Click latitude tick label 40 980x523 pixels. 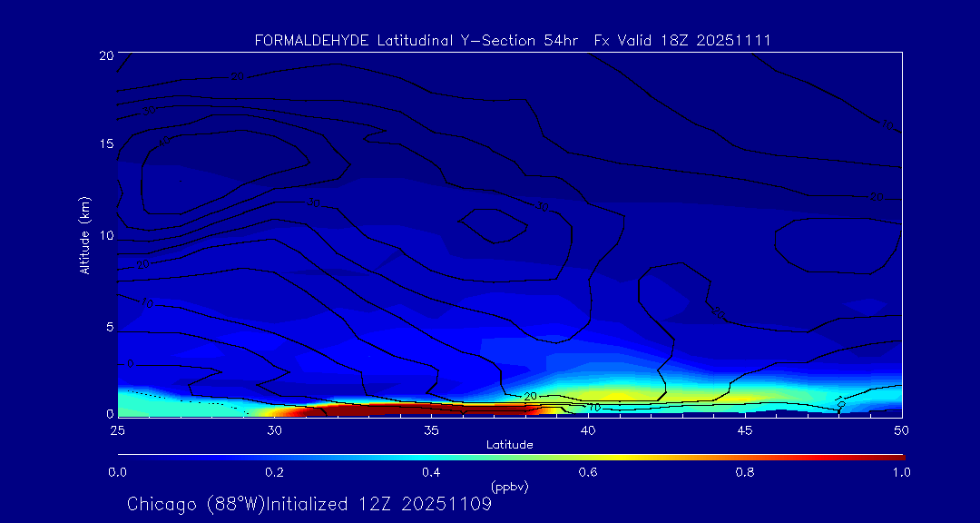pyautogui.click(x=587, y=429)
